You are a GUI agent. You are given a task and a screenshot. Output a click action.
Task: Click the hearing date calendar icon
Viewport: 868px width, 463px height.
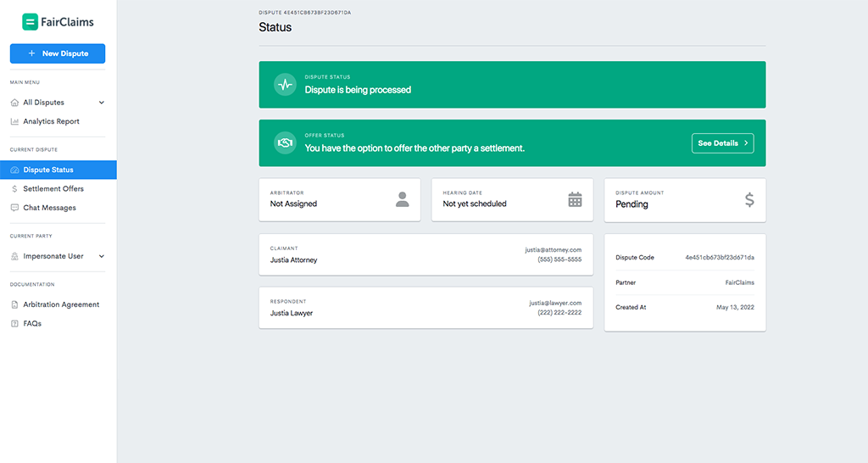[575, 199]
